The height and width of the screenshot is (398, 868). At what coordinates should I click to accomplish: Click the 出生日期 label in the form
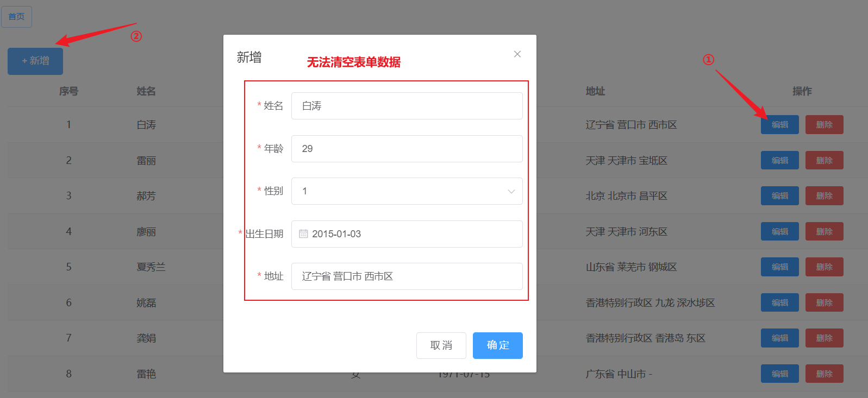click(x=264, y=234)
